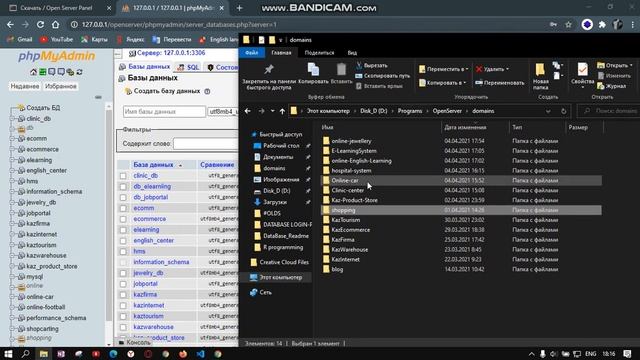Screen dimensions: 640x360
Task: Check the hms database checkbox
Action: [123, 251]
